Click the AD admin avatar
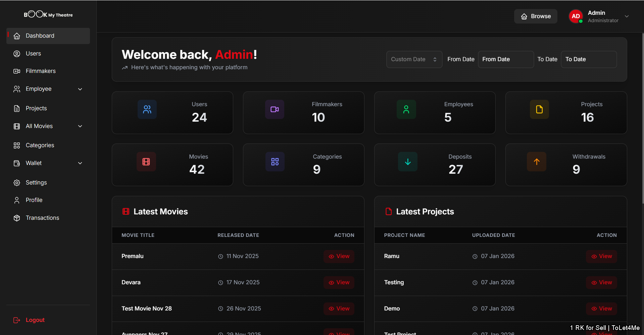644x335 pixels. click(576, 16)
